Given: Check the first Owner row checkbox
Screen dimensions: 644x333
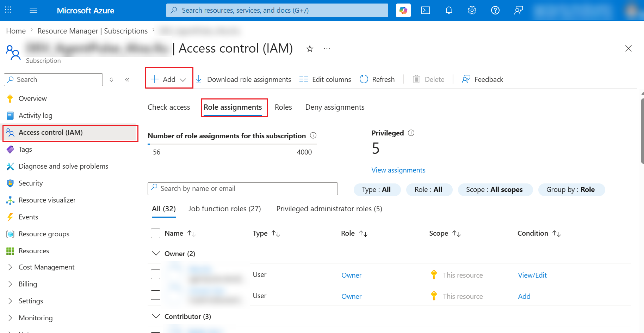Looking at the screenshot, I should point(155,274).
